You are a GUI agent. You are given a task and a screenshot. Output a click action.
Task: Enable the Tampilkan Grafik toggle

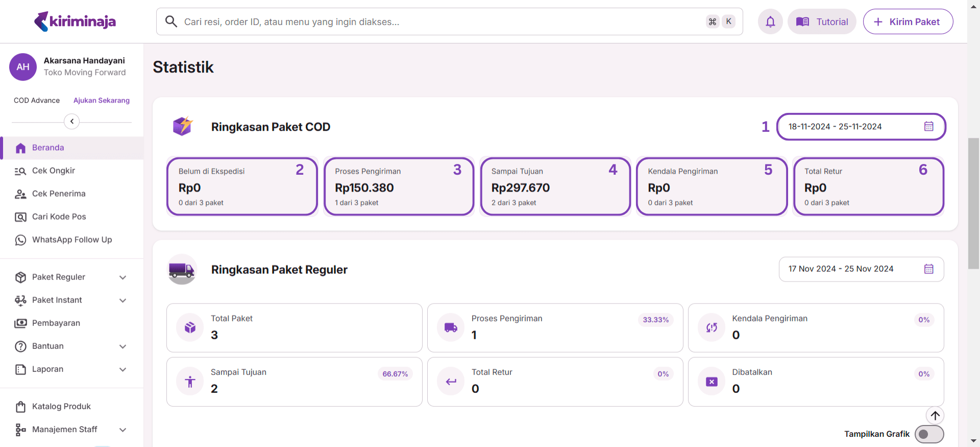click(929, 434)
